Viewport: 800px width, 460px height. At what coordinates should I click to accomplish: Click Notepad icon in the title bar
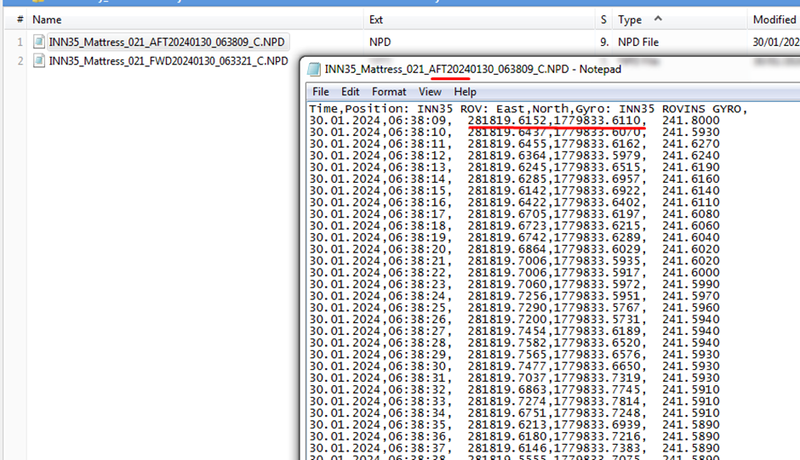pyautogui.click(x=313, y=69)
